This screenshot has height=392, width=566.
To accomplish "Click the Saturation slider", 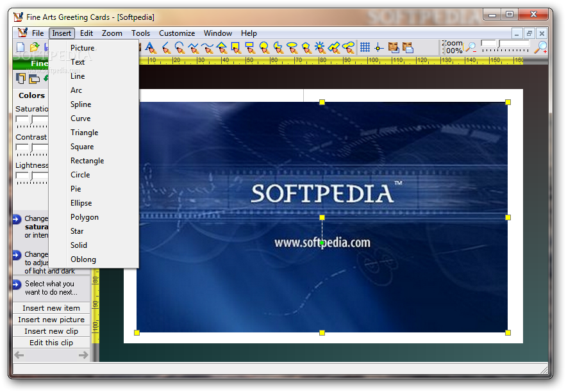I will (32, 121).
